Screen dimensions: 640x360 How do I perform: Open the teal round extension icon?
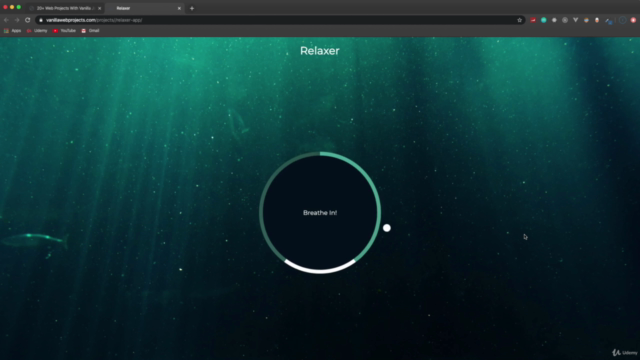click(544, 20)
